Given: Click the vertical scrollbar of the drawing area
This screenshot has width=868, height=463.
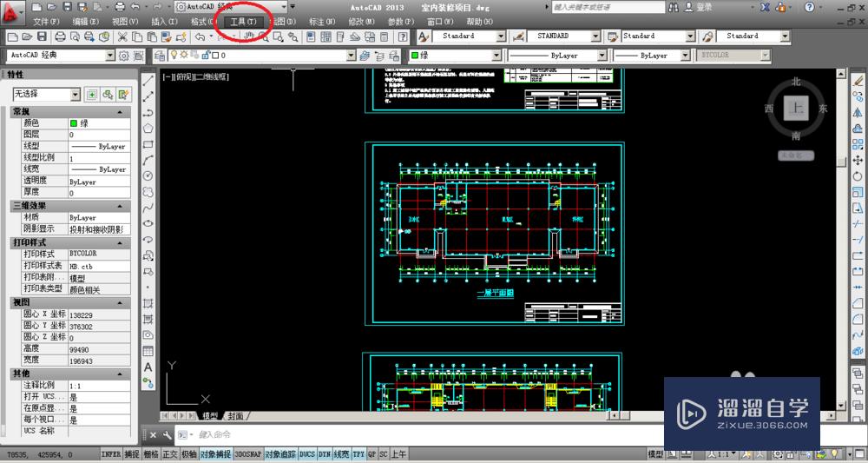Looking at the screenshot, I should 841,239.
